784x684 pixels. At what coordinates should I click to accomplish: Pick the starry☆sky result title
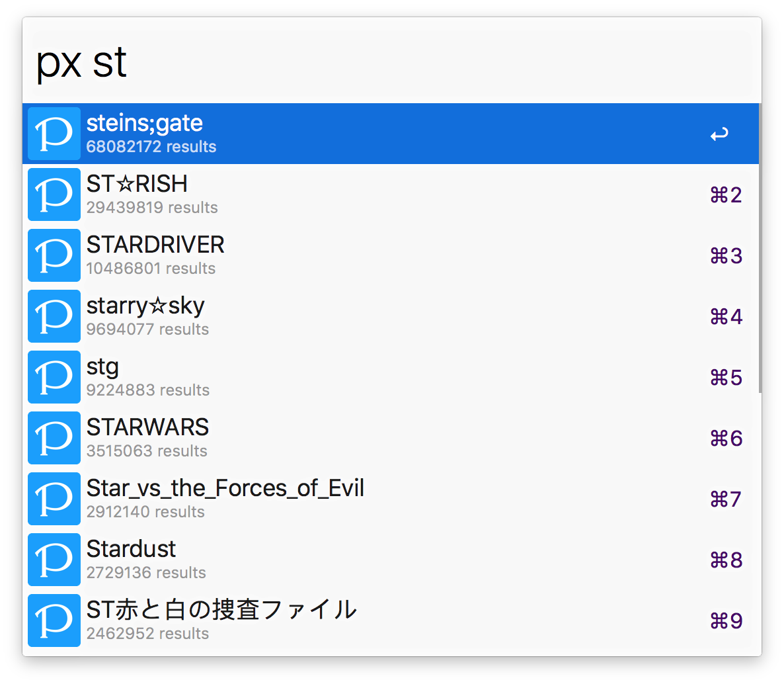click(x=145, y=306)
